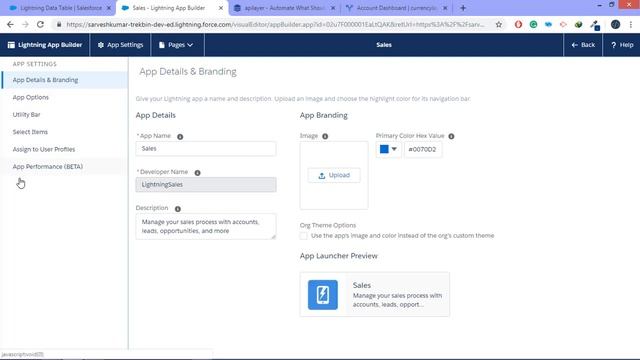
Task: Click the Org Theme Options label
Action: click(328, 225)
